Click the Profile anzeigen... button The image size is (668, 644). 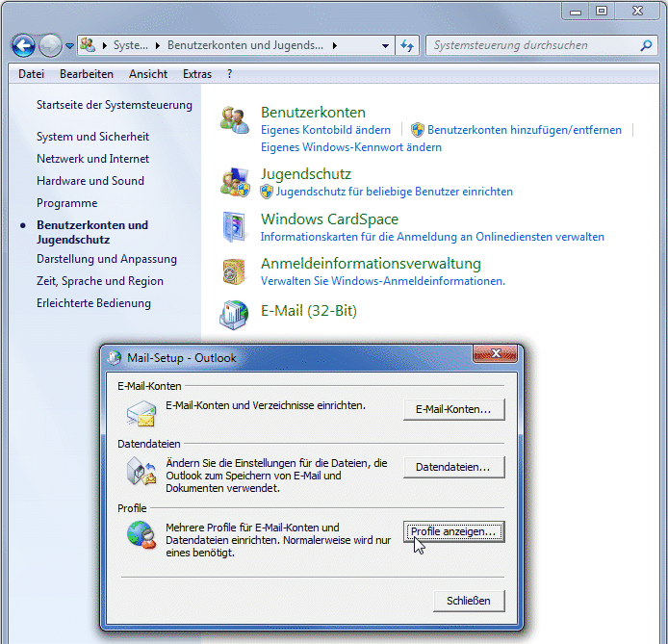pos(453,531)
